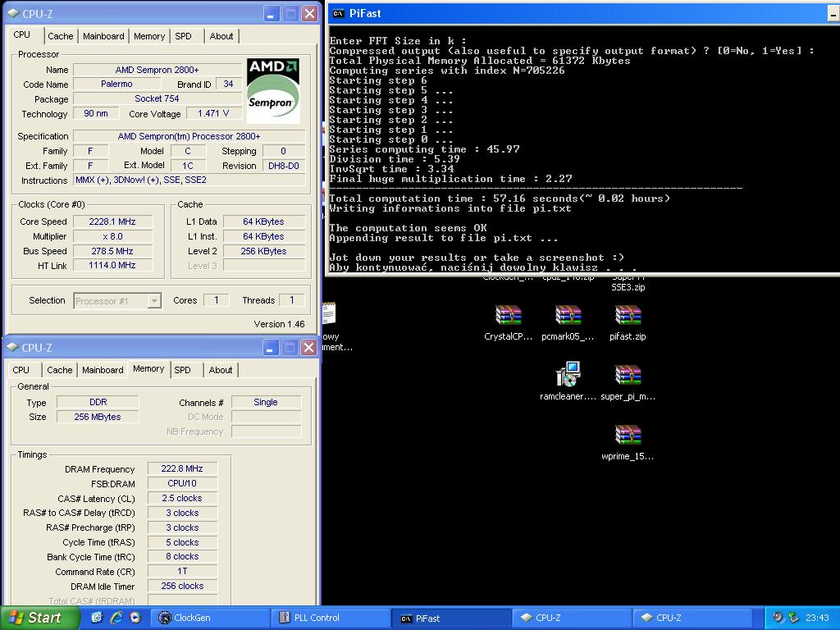The height and width of the screenshot is (630, 840).
Task: Click the CAS# Latency value 2.5 clocks
Action: (182, 498)
